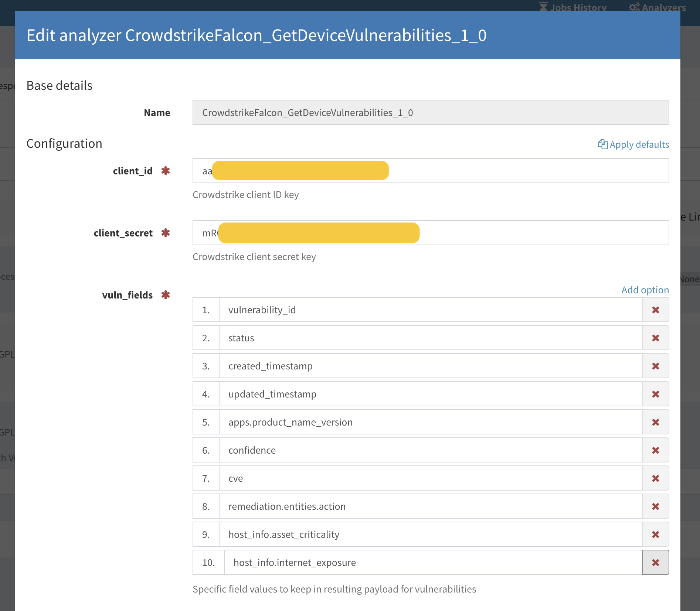Click the 'Crowdstrike client secret key' help text
Image resolution: width=700 pixels, height=611 pixels.
point(254,257)
